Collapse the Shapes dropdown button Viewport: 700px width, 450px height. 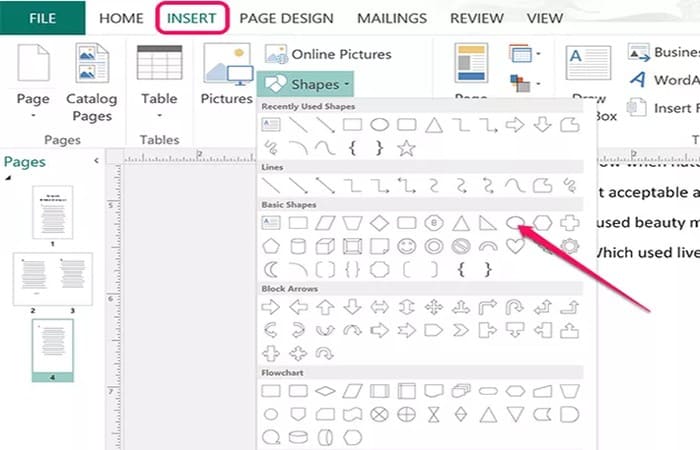pyautogui.click(x=306, y=84)
